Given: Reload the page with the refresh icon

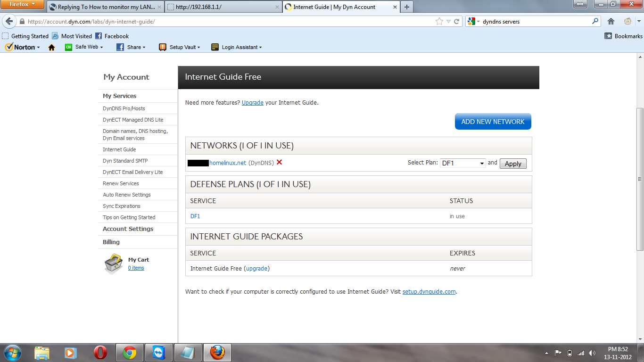Looking at the screenshot, I should click(456, 21).
